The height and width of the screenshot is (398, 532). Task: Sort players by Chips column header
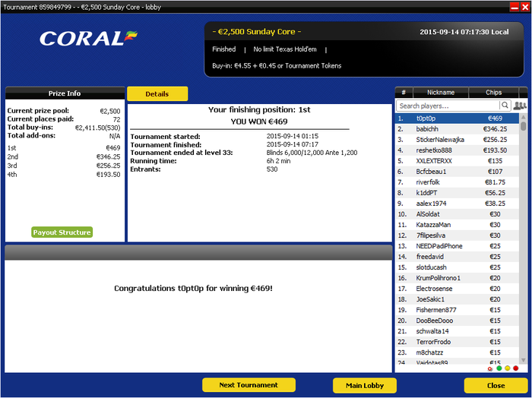tap(493, 92)
